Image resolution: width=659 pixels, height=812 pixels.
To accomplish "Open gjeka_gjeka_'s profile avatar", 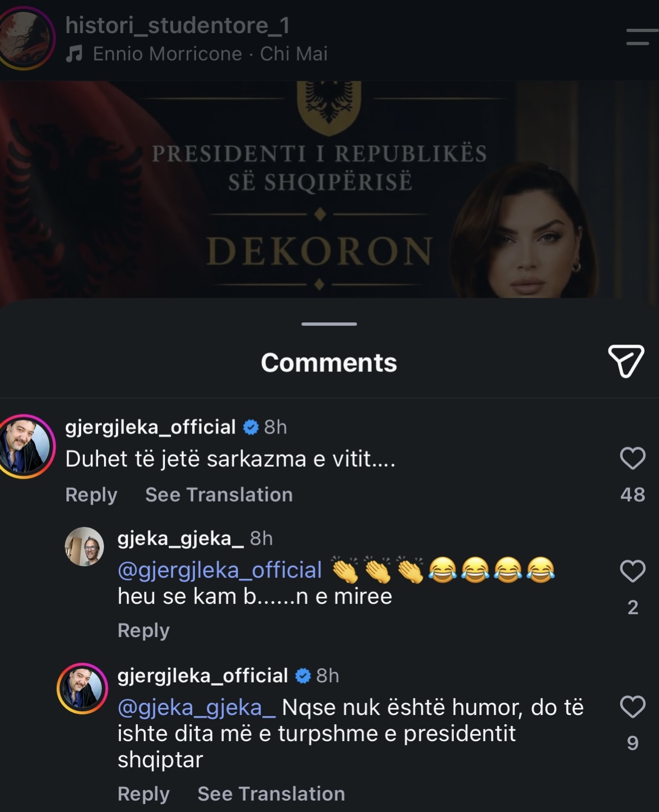I will point(84,546).
